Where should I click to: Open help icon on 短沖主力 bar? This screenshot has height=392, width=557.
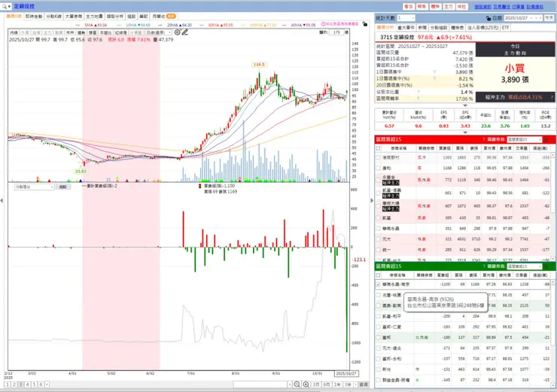552,97
